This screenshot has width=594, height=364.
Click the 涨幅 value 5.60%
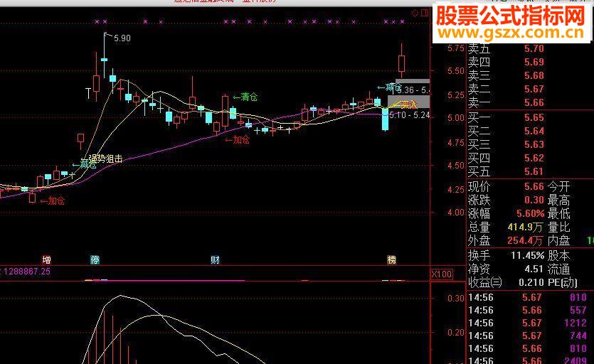pos(531,213)
